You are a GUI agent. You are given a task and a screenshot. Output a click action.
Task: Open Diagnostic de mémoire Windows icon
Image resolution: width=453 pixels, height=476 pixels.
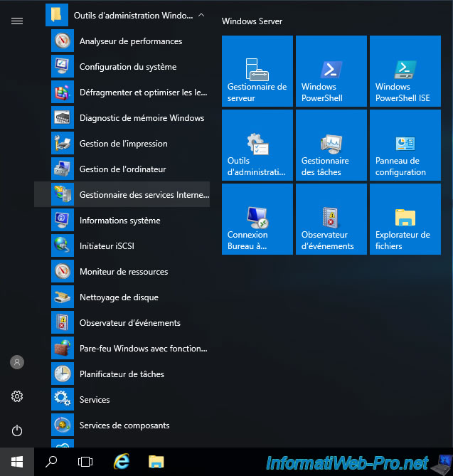(63, 117)
